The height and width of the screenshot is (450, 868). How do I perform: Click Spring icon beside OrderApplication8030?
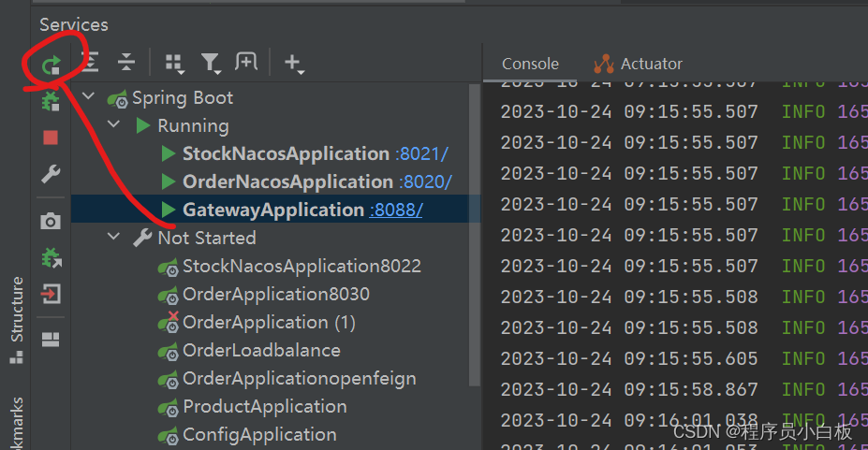(x=169, y=296)
